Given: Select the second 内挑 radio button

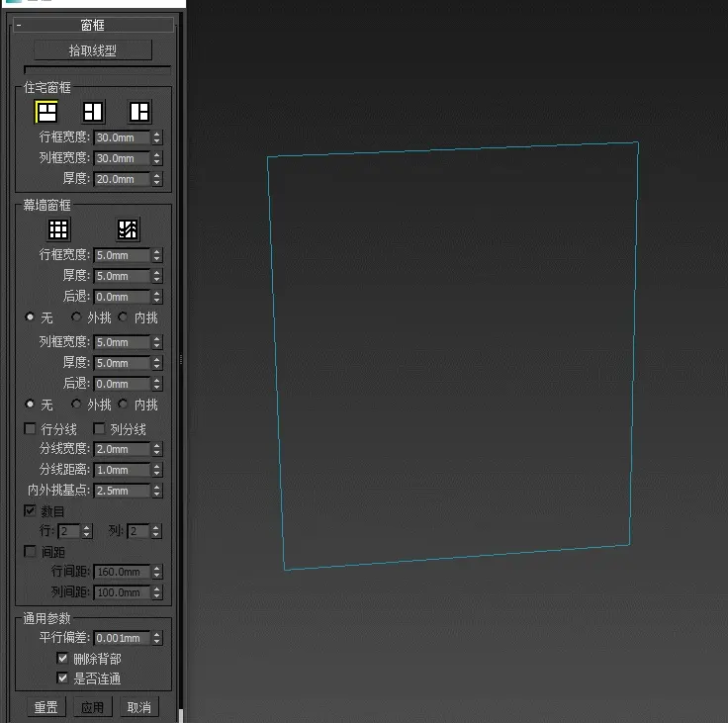Looking at the screenshot, I should 124,405.
